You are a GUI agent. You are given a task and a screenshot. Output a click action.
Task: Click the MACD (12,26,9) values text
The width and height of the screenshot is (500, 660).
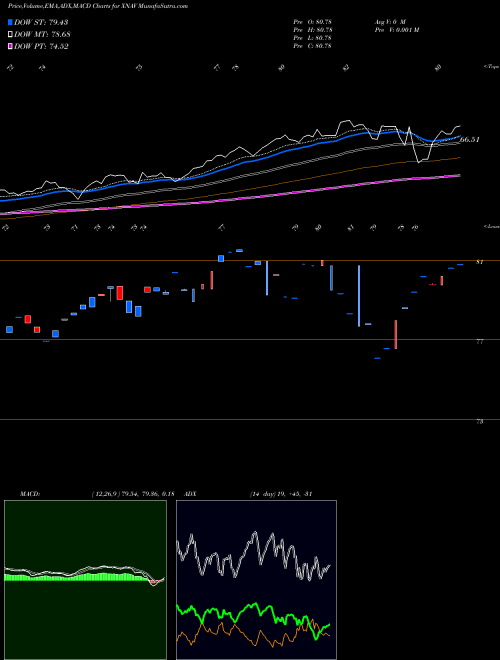click(x=133, y=494)
